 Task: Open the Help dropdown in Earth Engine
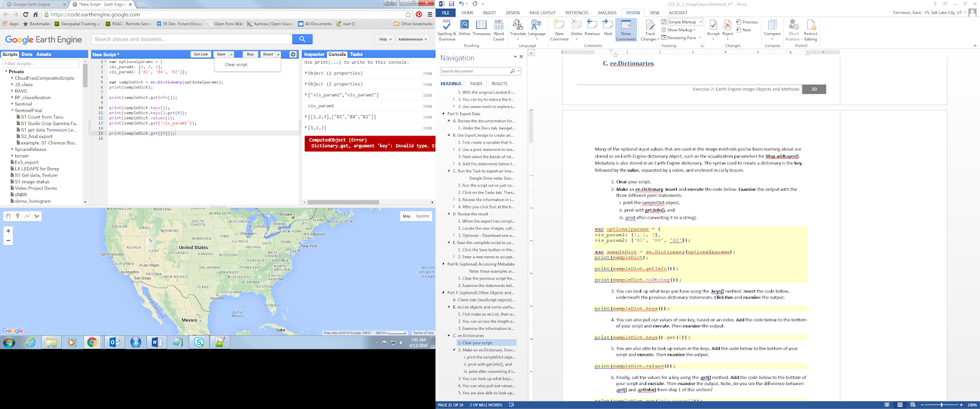tap(385, 39)
